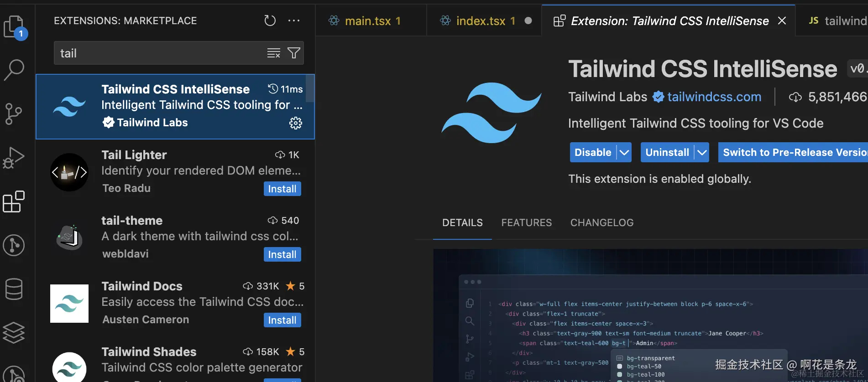Open manage gear for Tailwind CSS IntelliSense
The width and height of the screenshot is (868, 382).
(x=296, y=123)
